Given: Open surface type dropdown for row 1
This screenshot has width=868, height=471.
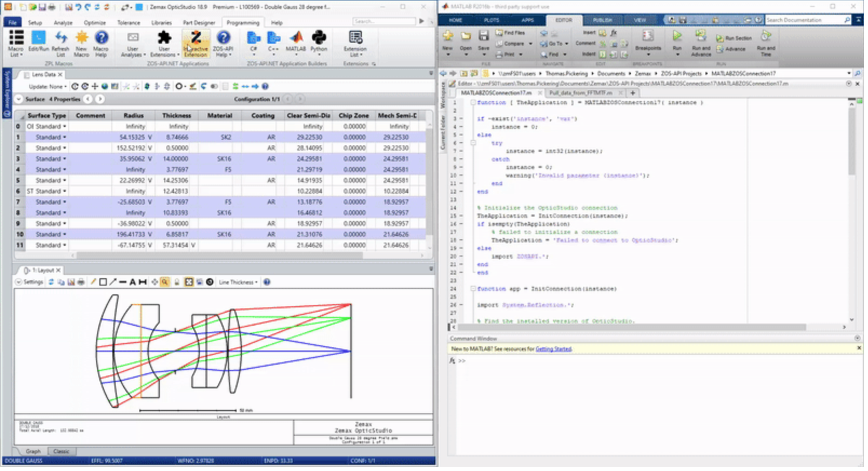Looking at the screenshot, I should (64, 137).
